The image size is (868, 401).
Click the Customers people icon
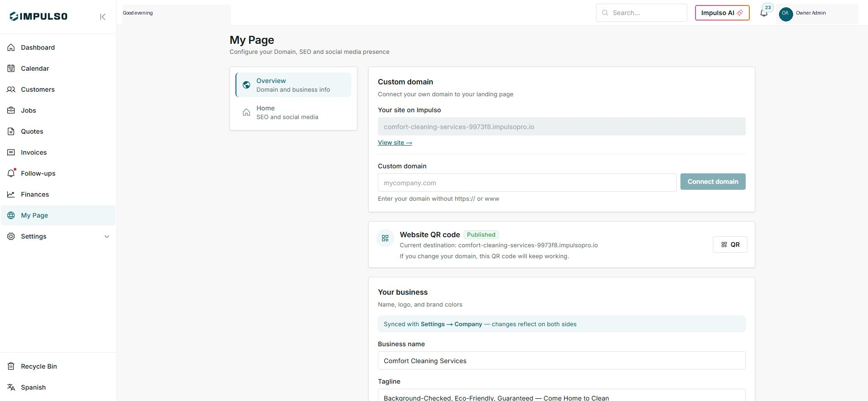tap(11, 89)
